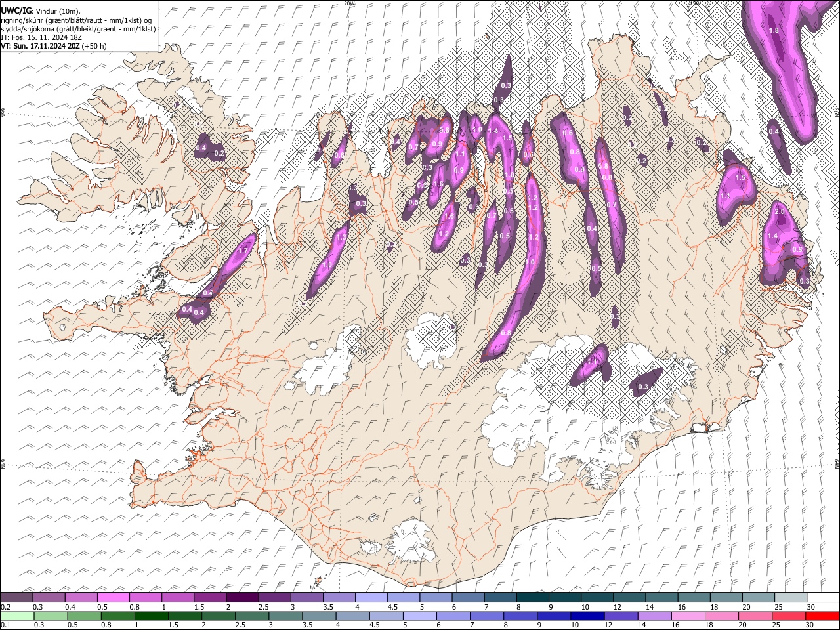Click the 'slydda/snjókoma (grátt/bleikt/grænt' description line

tap(78, 29)
